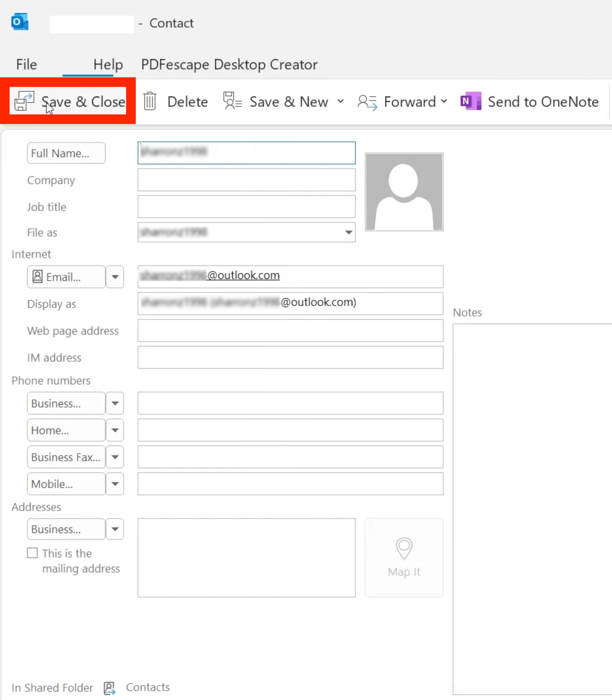Click the Save & Close icon
Image resolution: width=612 pixels, height=700 pixels.
click(x=24, y=101)
